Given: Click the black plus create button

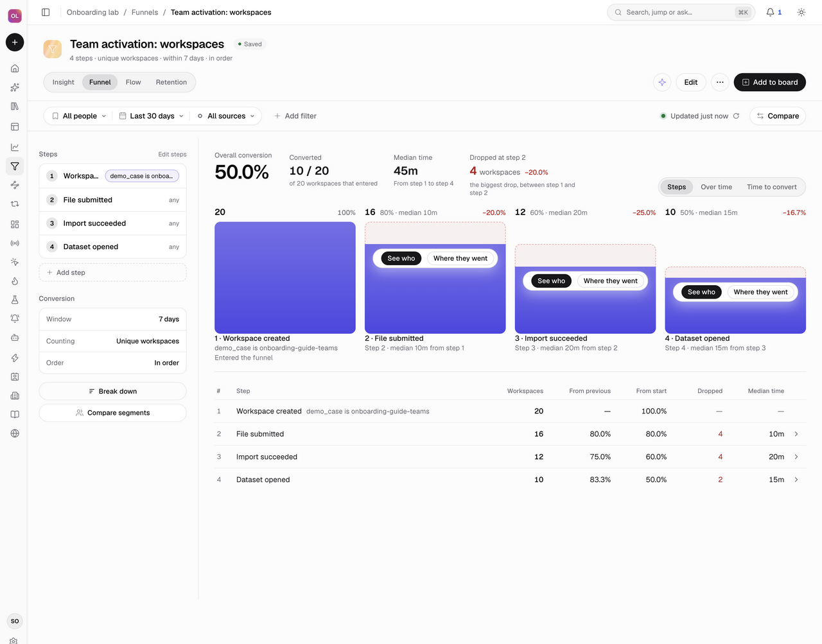Looking at the screenshot, I should pyautogui.click(x=15, y=42).
